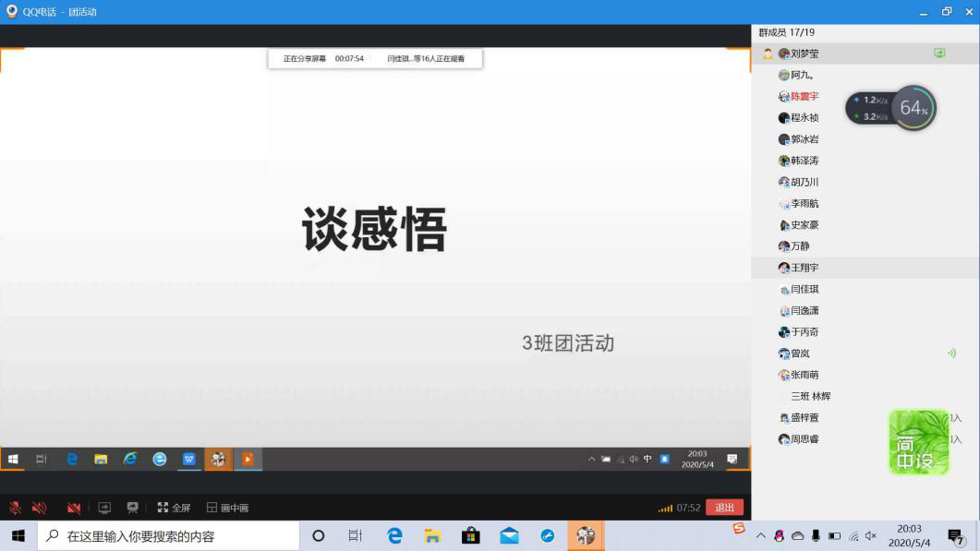Select member 王翔宇 in the member list
The height and width of the screenshot is (551, 980).
point(804,268)
